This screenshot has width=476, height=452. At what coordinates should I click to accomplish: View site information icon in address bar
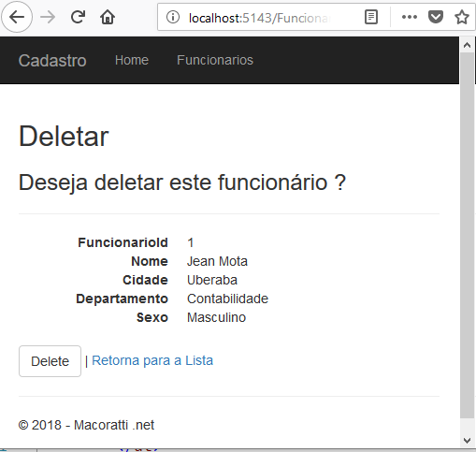click(173, 17)
